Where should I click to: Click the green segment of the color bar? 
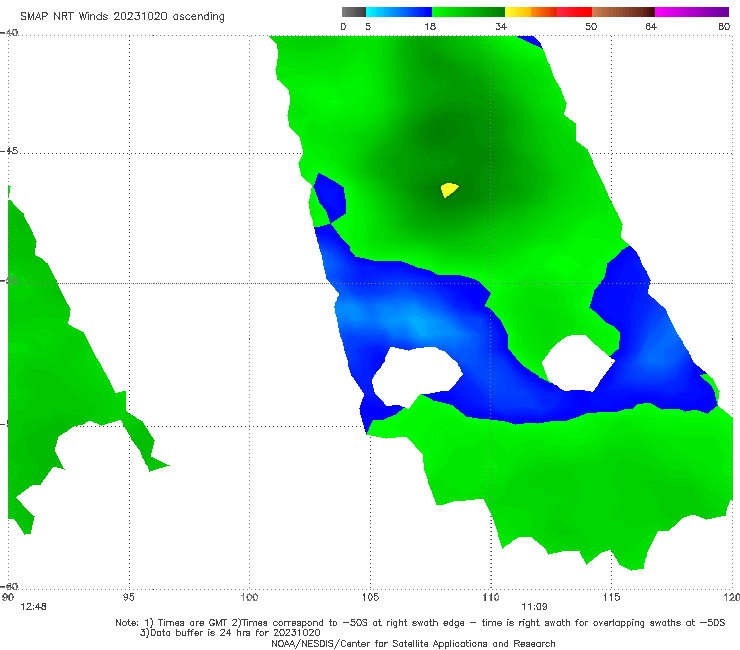[468, 12]
